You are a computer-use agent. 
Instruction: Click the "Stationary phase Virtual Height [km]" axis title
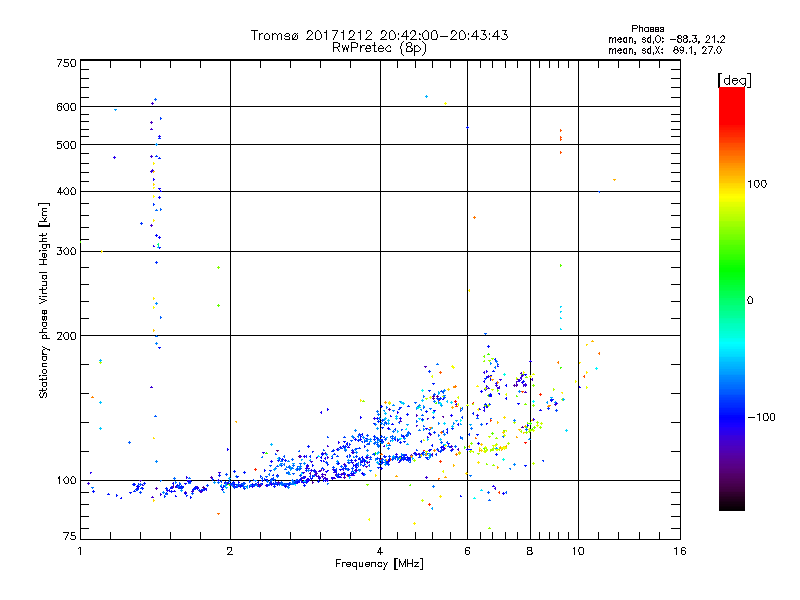coord(44,301)
